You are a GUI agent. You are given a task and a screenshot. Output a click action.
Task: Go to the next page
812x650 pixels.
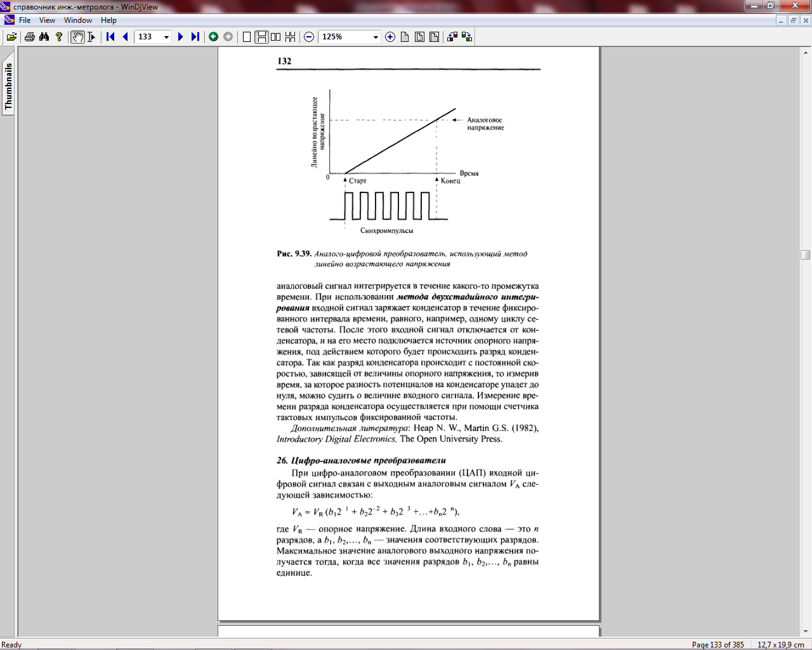(x=180, y=37)
